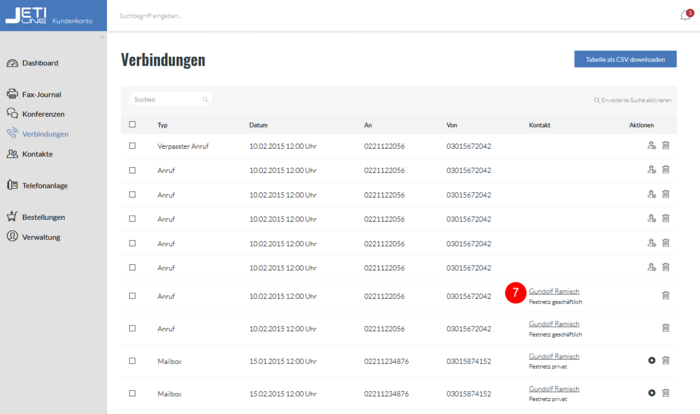
Task: Click the Von column header
Action: point(452,125)
